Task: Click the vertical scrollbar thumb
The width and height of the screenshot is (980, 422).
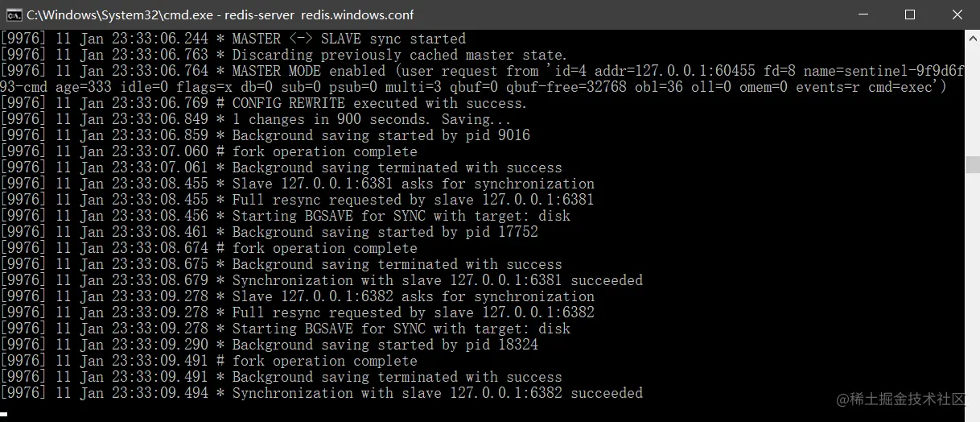Action: [x=972, y=164]
